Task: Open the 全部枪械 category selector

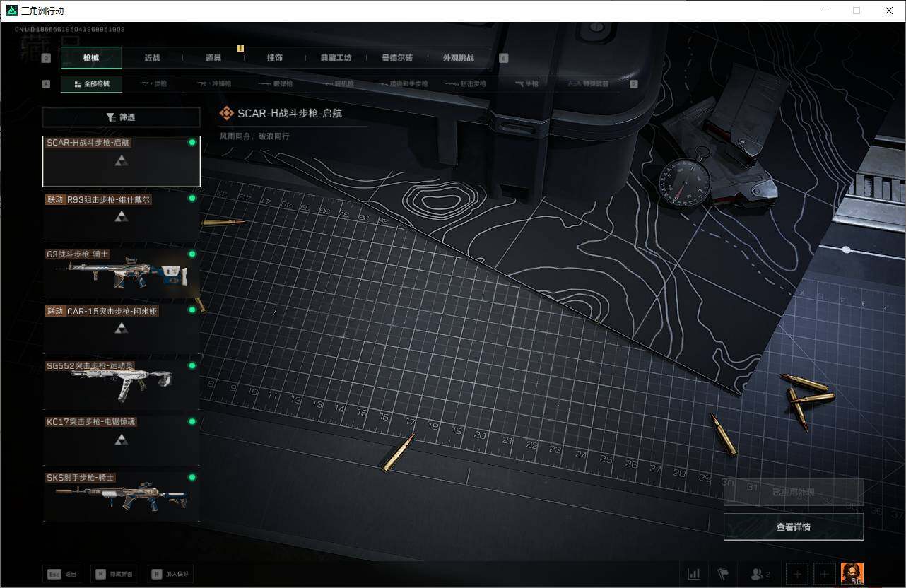Action: coord(90,83)
